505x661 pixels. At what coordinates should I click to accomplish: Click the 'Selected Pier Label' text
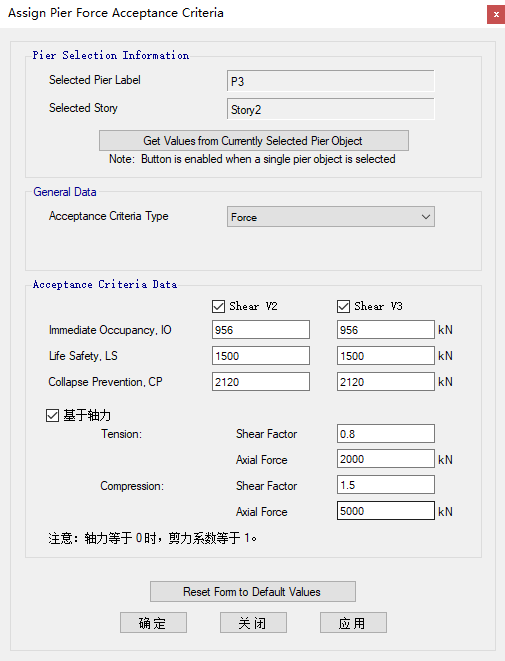tap(94, 80)
